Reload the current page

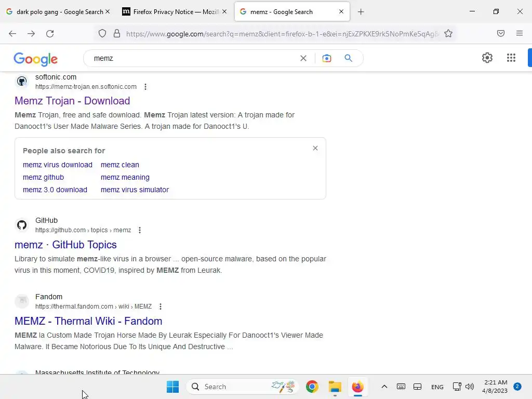click(x=50, y=34)
